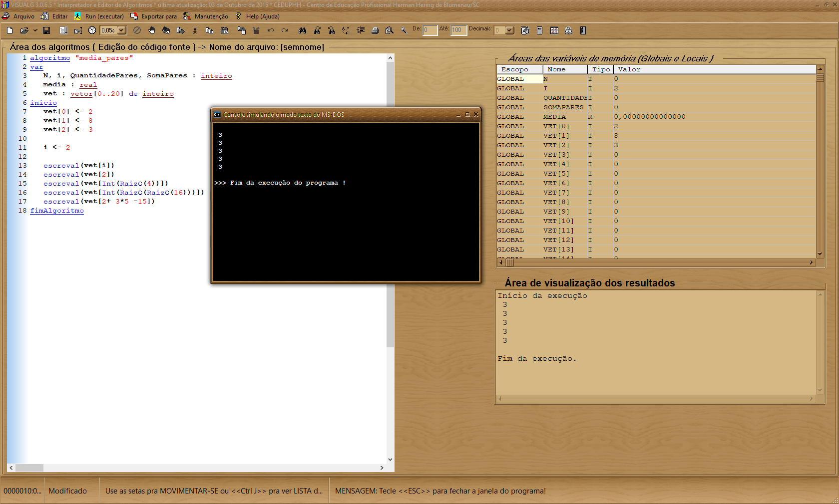Viewport: 839px width, 504px height.
Task: Open an existing file via folder icon
Action: click(x=23, y=30)
